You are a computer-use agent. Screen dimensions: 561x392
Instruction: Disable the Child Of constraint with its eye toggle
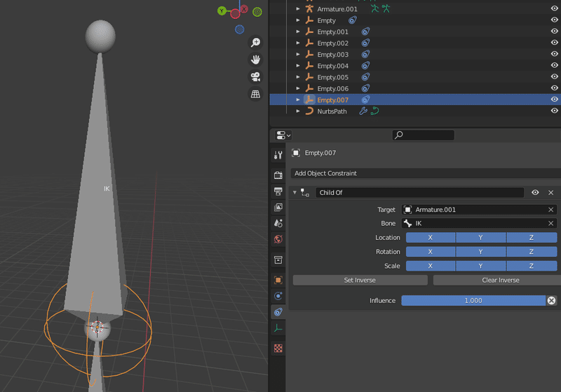(535, 192)
